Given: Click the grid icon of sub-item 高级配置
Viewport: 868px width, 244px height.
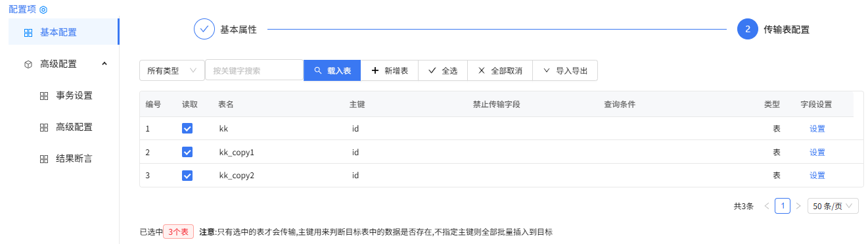Looking at the screenshot, I should 44,128.
